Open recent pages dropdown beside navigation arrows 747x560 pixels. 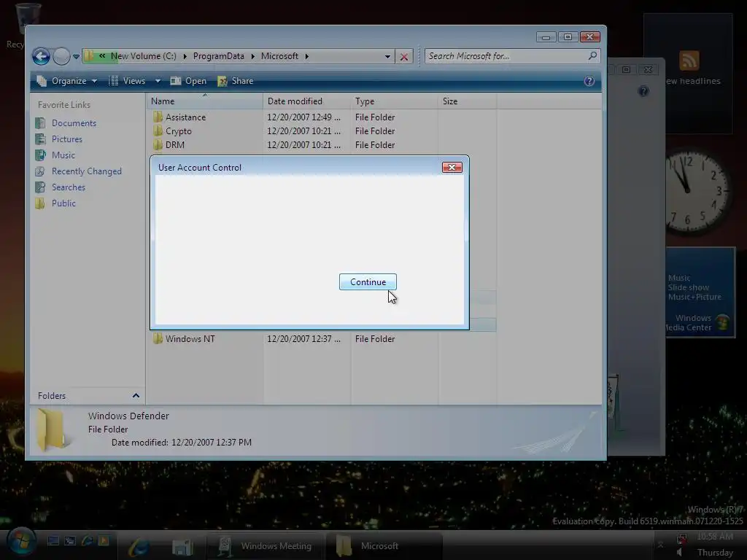[76, 57]
